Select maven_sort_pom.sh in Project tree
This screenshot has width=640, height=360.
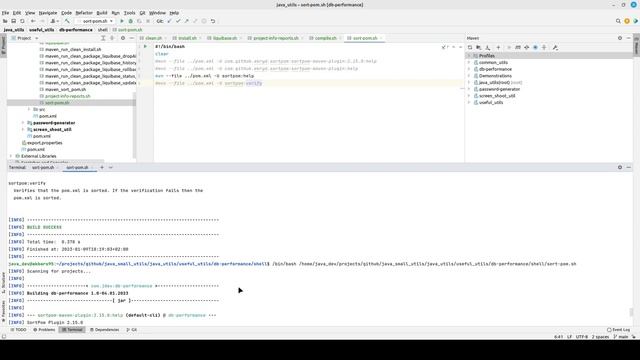[65, 89]
